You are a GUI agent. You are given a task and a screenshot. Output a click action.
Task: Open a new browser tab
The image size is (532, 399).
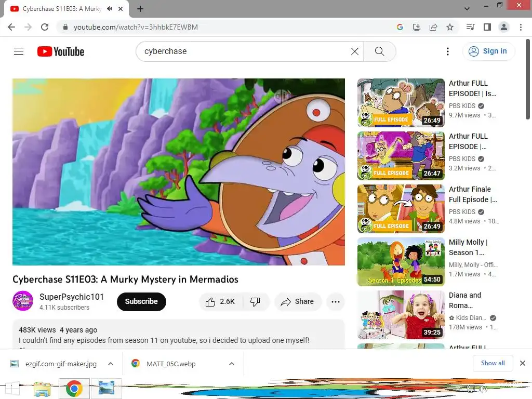click(x=140, y=9)
